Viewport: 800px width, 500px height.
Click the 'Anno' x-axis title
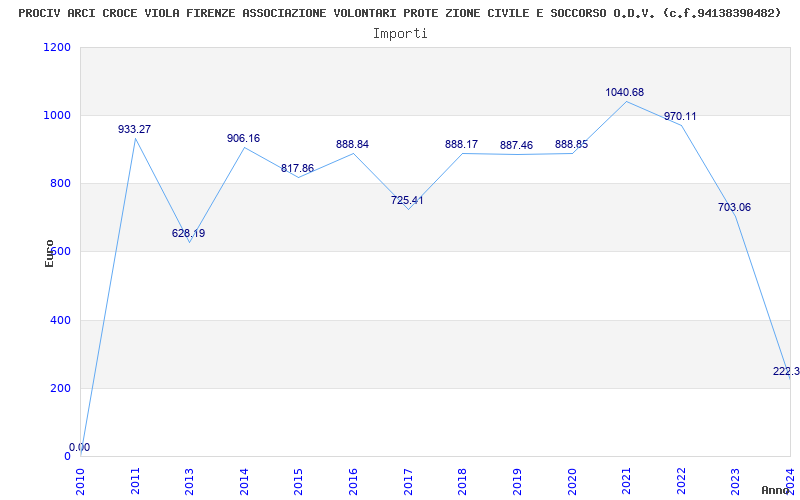pyautogui.click(x=774, y=490)
